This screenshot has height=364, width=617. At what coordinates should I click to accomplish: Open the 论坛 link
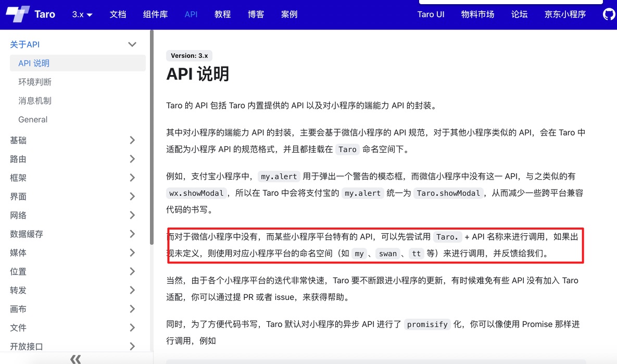520,15
